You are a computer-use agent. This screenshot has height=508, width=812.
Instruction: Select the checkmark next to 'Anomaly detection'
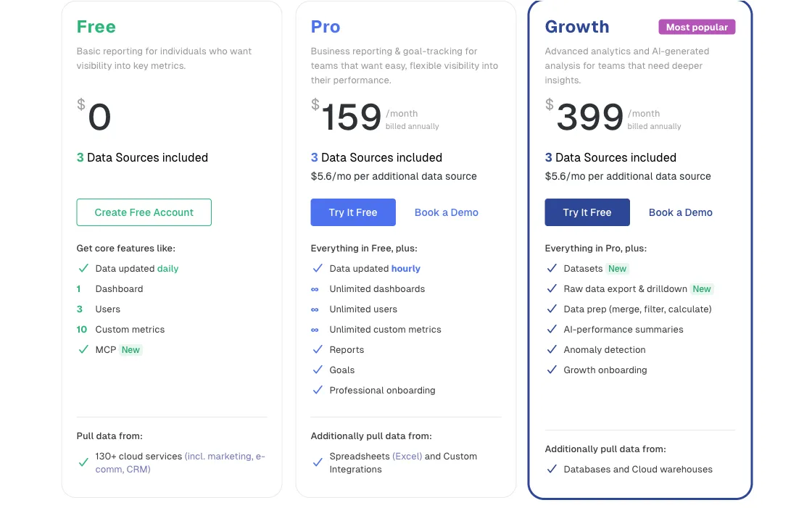pos(552,349)
